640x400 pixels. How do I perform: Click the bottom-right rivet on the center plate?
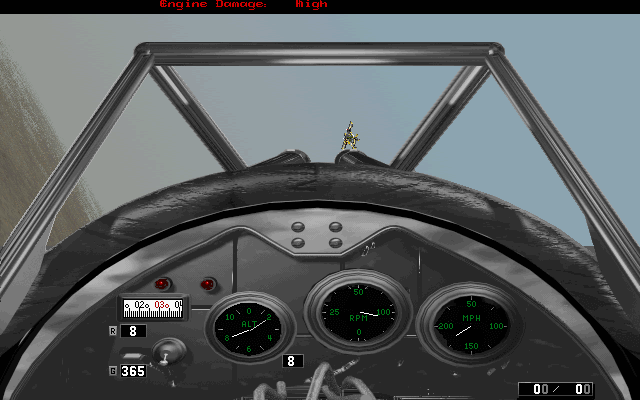pos(336,243)
